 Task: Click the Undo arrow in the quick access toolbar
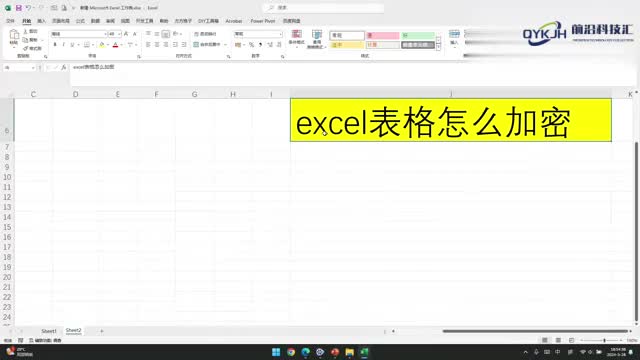click(28, 8)
